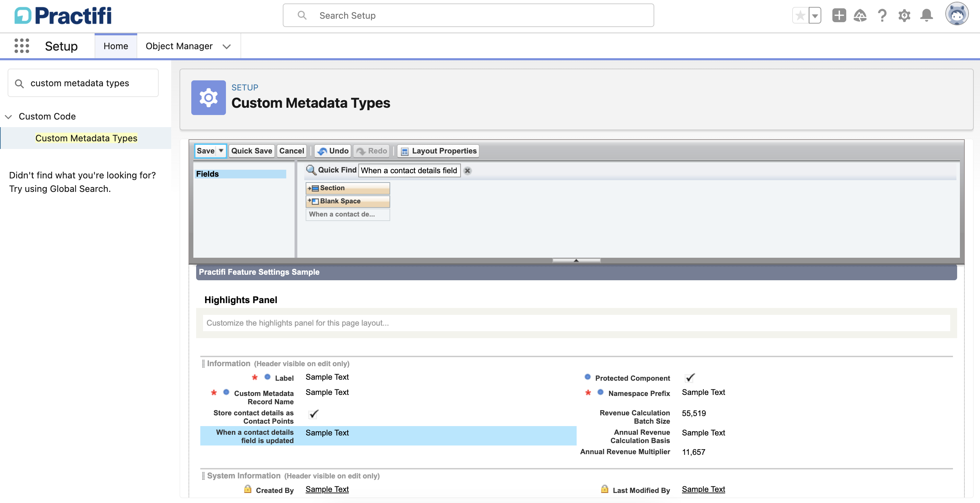Click the Custom Metadata Types gear icon

coord(209,98)
